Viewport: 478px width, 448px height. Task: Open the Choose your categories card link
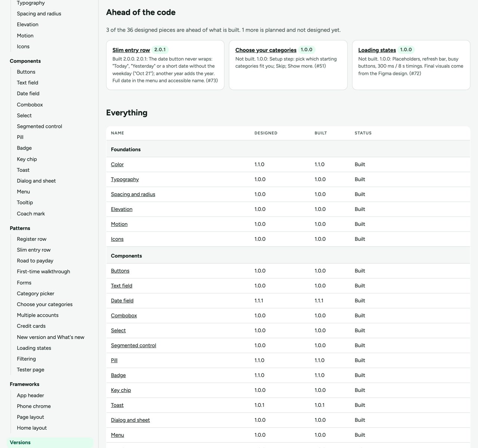click(x=266, y=50)
